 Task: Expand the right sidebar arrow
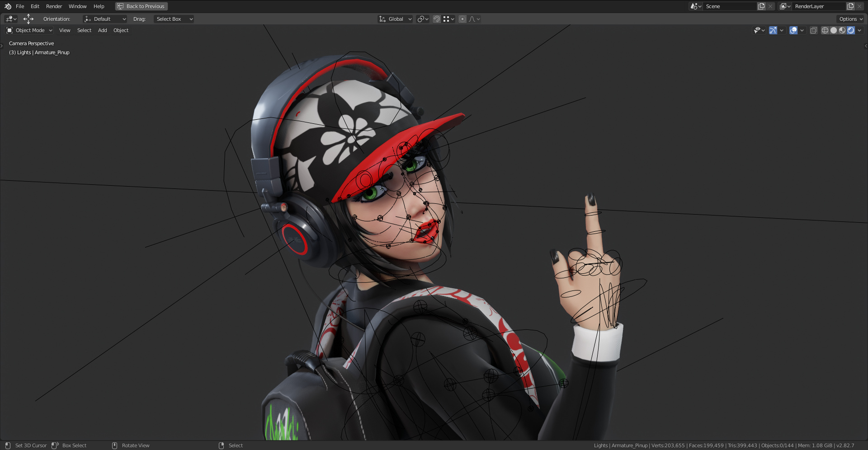click(866, 46)
